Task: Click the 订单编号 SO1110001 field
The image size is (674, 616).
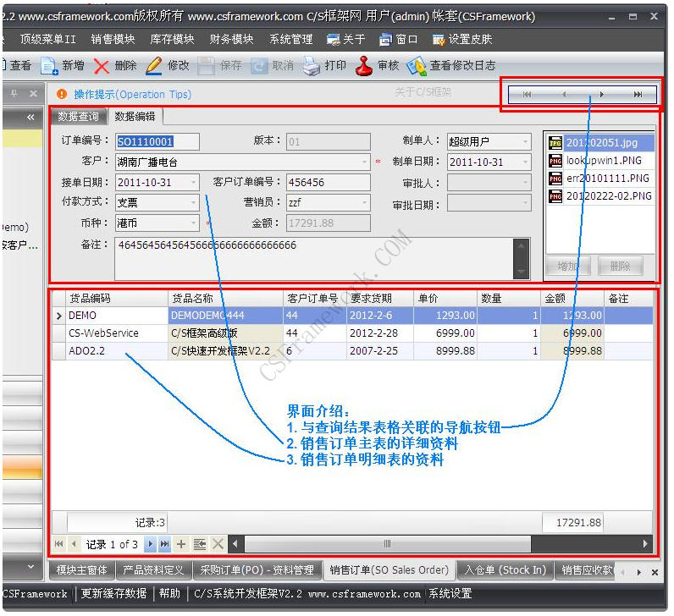Action: coord(157,142)
